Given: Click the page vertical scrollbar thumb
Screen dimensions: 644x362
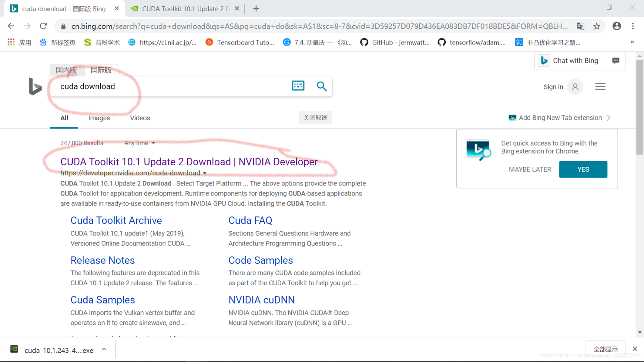Looking at the screenshot, I should click(640, 107).
